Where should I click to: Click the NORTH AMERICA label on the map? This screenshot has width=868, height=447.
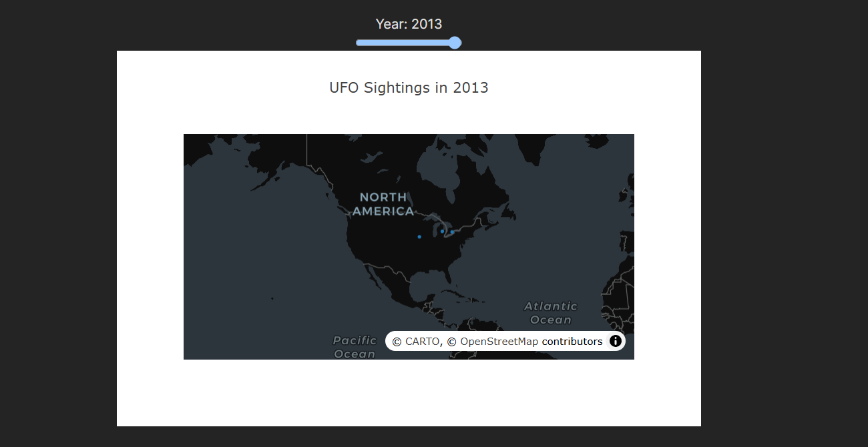(383, 204)
